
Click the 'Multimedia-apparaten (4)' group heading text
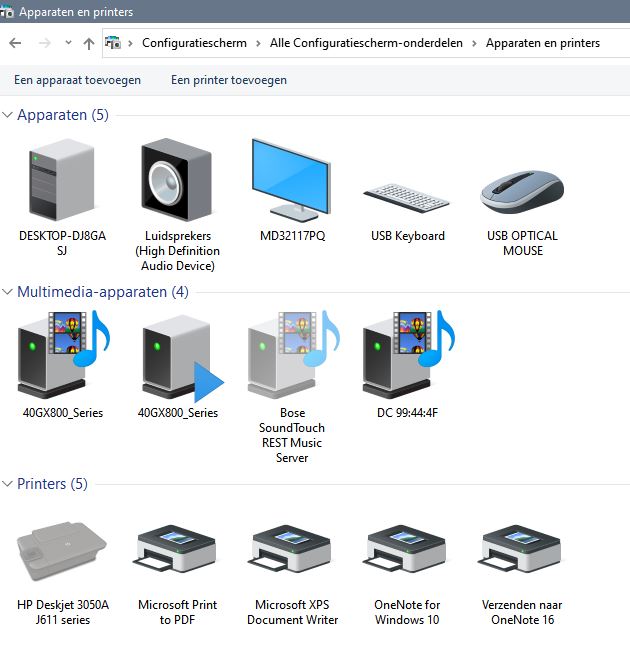pos(103,292)
